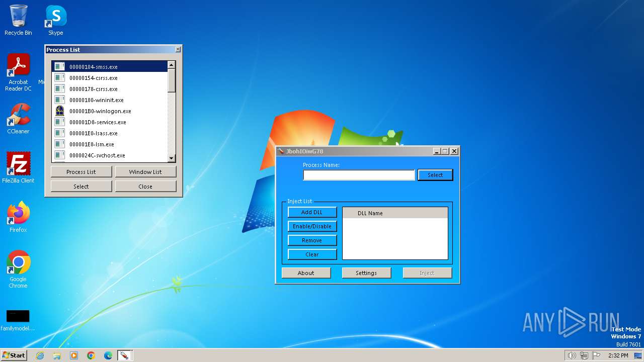Confirm with Select in Process List window
The image size is (644, 362).
81,186
